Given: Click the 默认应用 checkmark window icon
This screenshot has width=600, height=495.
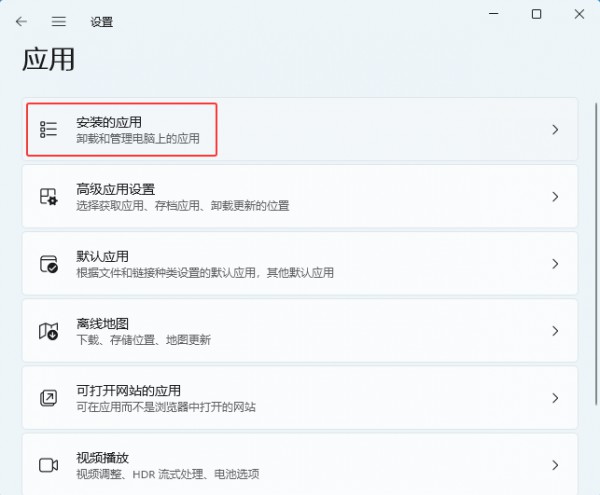Looking at the screenshot, I should (x=49, y=264).
